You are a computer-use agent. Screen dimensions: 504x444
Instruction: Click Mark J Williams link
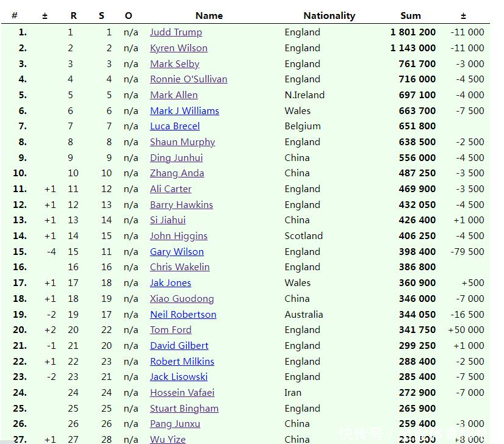(184, 110)
